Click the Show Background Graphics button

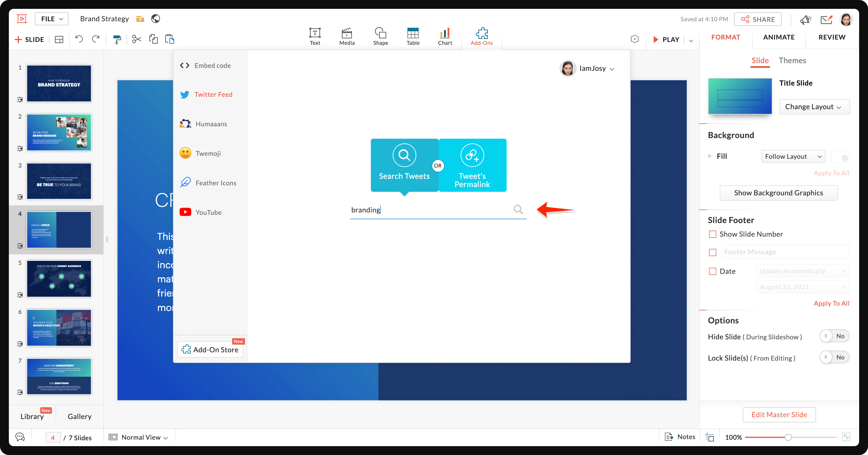coord(779,193)
